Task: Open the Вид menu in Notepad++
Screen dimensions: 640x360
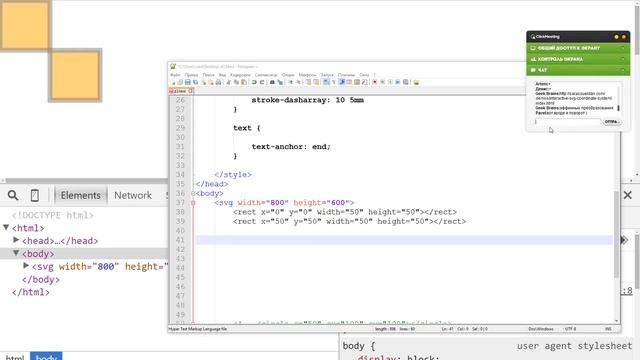Action: tap(222, 75)
